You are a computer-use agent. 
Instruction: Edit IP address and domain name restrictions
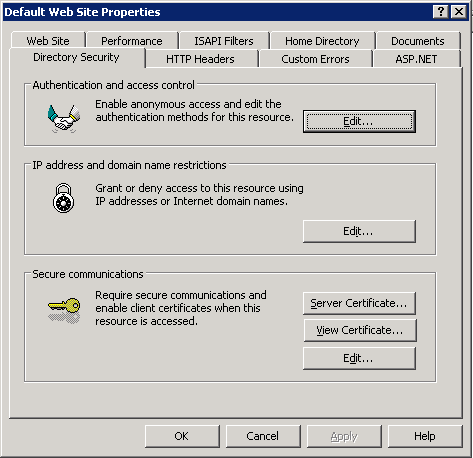pyautogui.click(x=359, y=231)
